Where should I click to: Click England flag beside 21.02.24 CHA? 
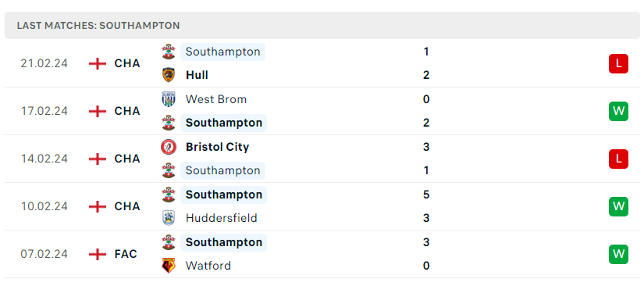coord(98,63)
